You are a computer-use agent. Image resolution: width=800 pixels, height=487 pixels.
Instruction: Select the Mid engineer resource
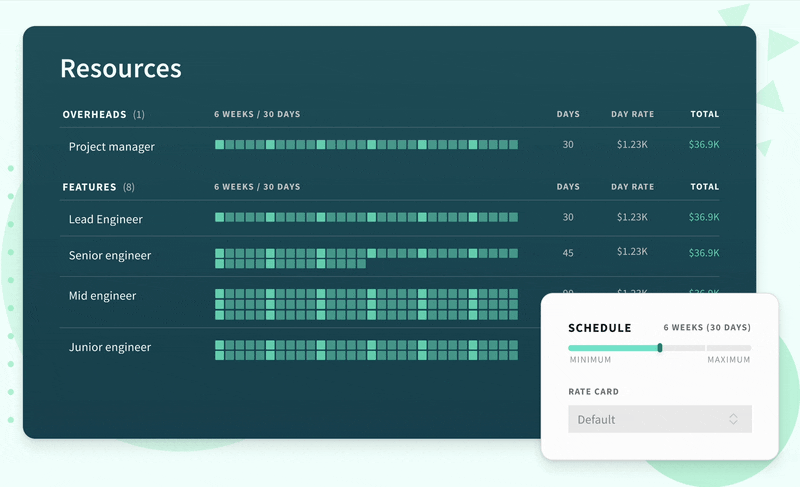102,296
